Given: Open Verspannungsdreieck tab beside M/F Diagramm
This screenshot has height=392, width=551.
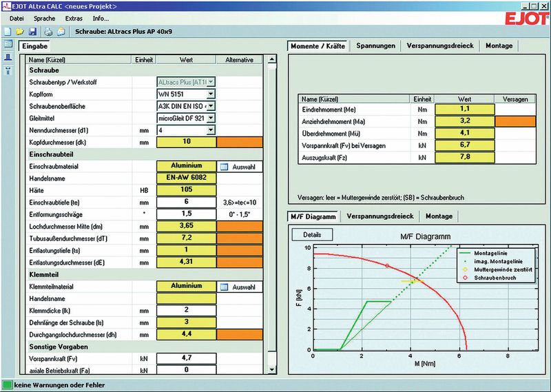Looking at the screenshot, I should [380, 216].
